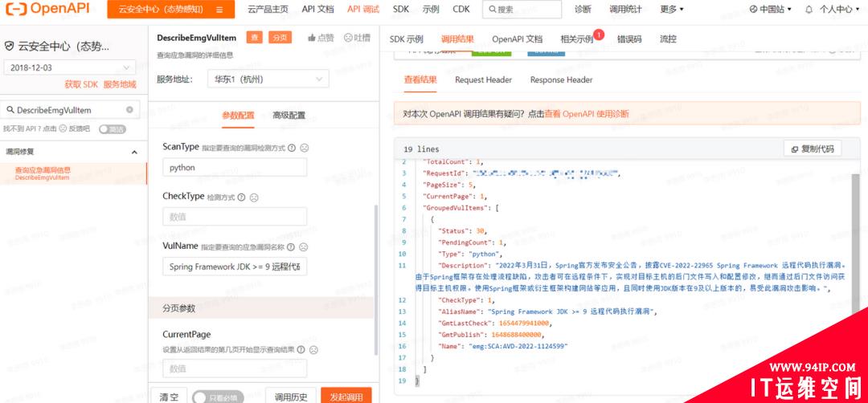The image size is (868, 403).
Task: Click the help icon next to CurrentPage description
Action: [x=301, y=349]
